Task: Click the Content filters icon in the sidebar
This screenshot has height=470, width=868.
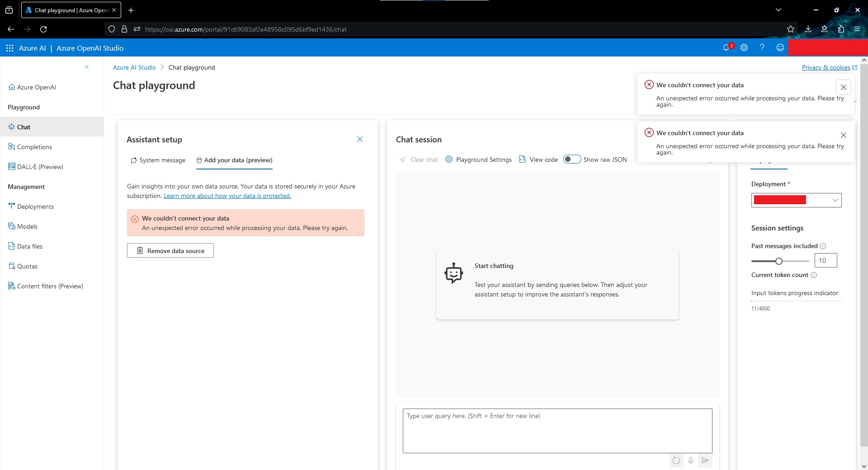Action: 12,286
